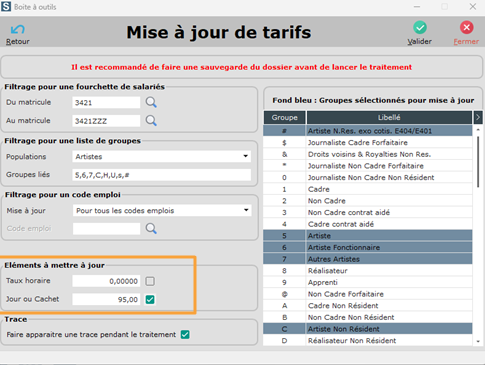The height and width of the screenshot is (368, 487).
Task: Click the group list scrollbar thumb
Action: [x=478, y=162]
